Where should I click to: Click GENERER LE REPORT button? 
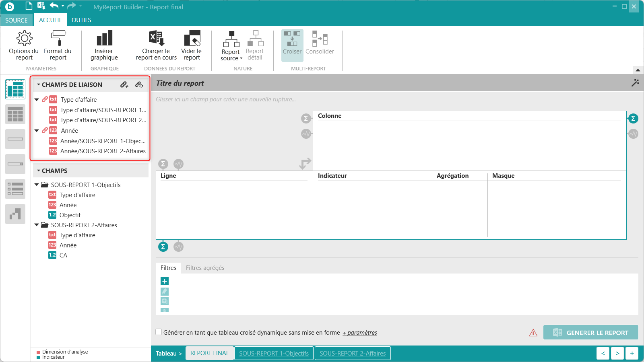(x=591, y=332)
